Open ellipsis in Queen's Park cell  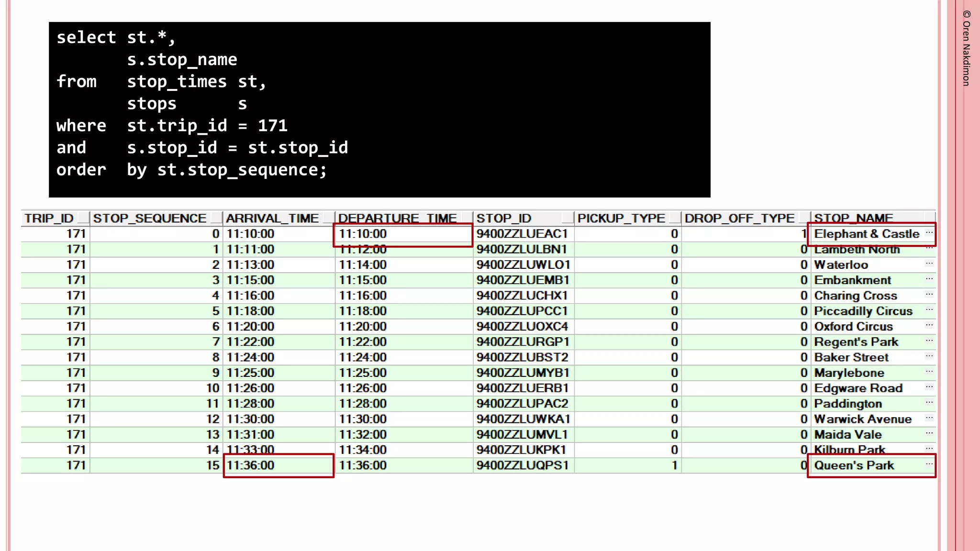point(929,464)
